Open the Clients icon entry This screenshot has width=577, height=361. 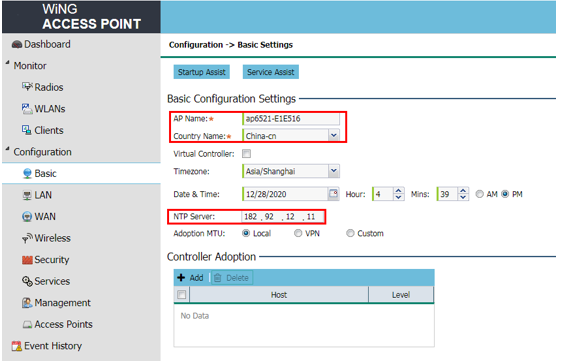(x=26, y=130)
